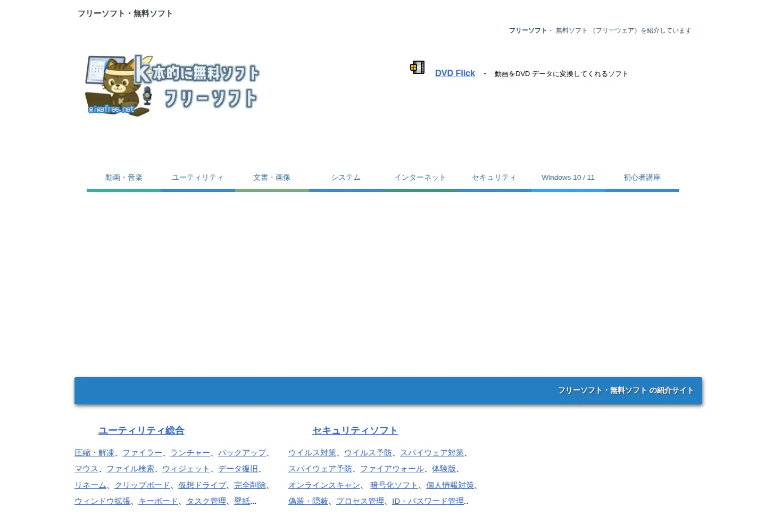Open the 暗号化ソフト link
The height and width of the screenshot is (532, 766).
[x=394, y=485]
